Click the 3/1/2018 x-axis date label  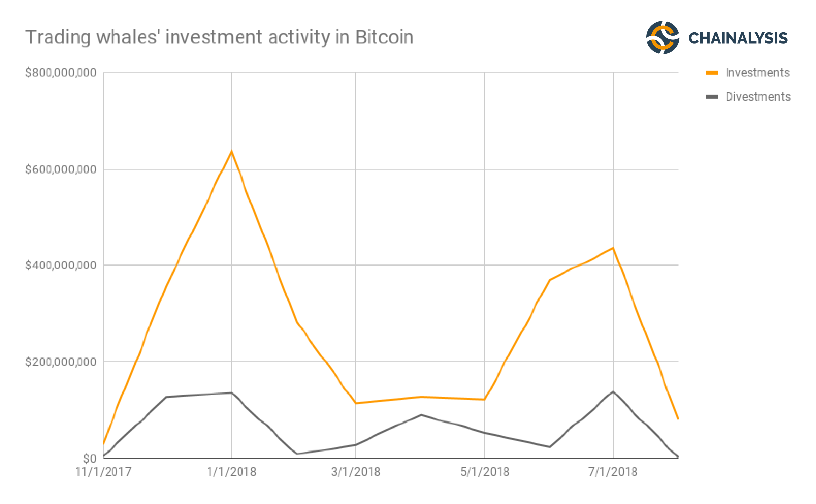tap(356, 472)
